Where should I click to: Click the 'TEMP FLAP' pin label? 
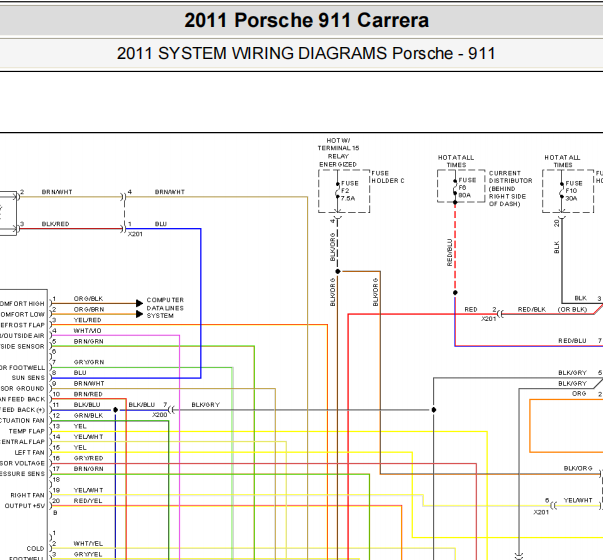[27, 432]
